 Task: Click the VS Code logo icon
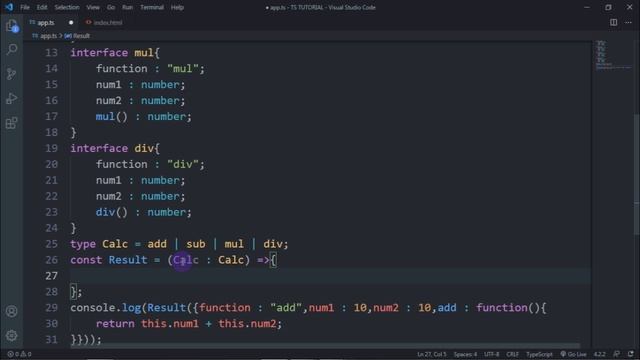click(x=9, y=7)
